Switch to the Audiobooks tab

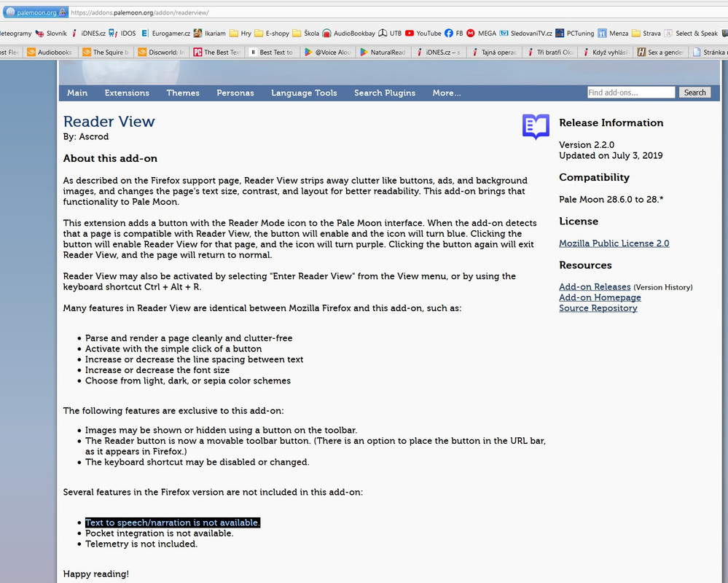[x=50, y=52]
